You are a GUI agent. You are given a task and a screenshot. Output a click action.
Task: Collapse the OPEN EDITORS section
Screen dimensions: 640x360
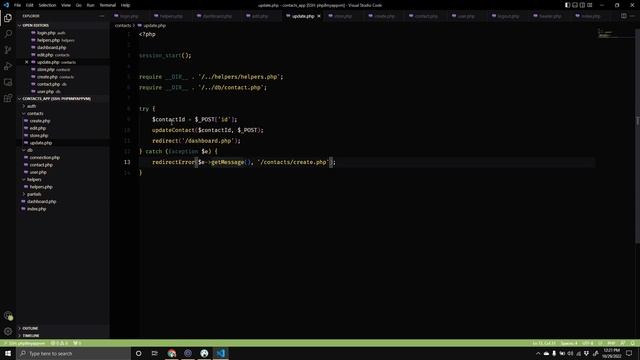pos(63,25)
